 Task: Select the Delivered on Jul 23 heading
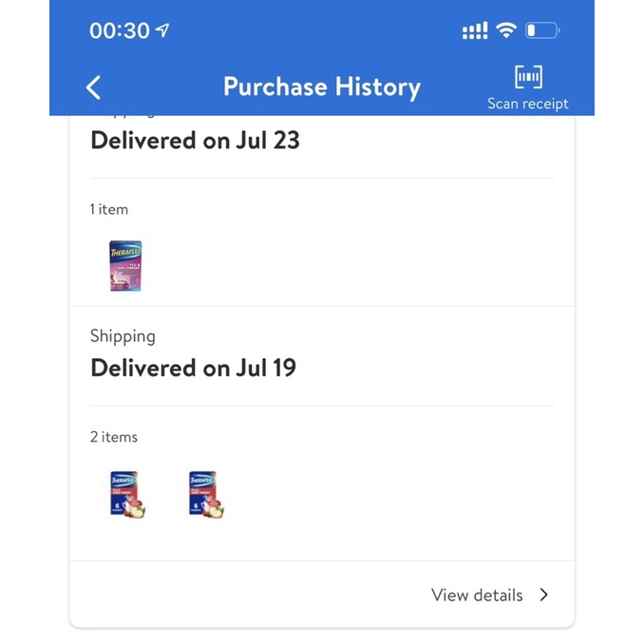pyautogui.click(x=195, y=141)
